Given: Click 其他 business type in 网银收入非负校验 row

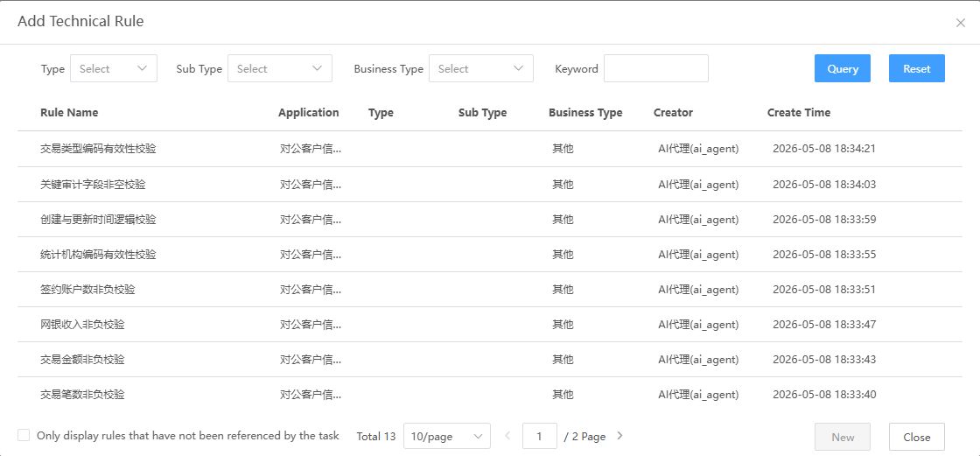Looking at the screenshot, I should [x=563, y=325].
